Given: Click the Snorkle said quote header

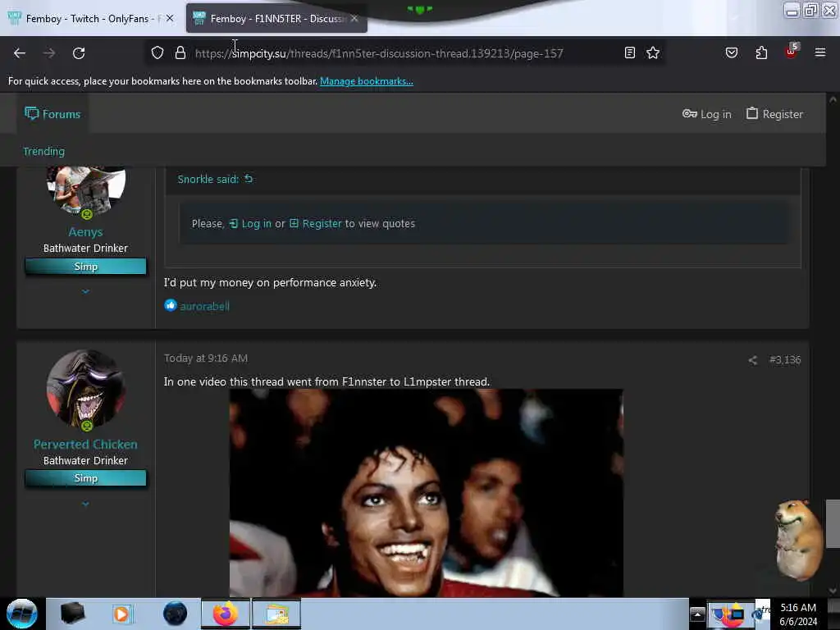Looking at the screenshot, I should coord(208,179).
